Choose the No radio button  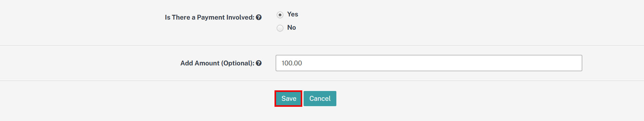click(x=280, y=28)
